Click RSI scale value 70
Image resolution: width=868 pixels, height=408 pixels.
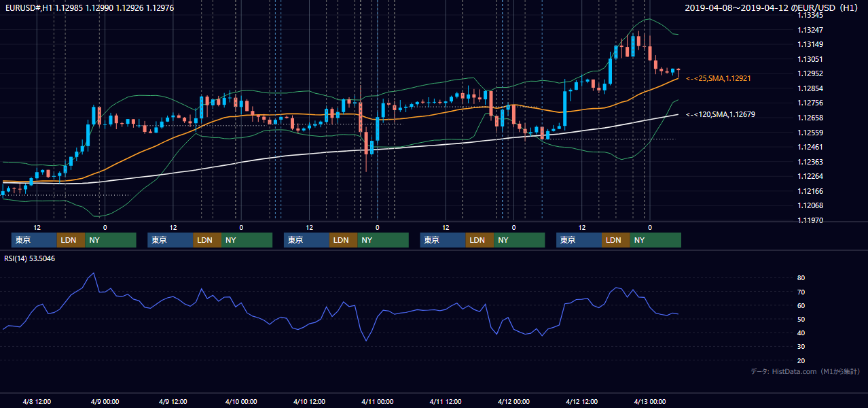[x=801, y=292]
